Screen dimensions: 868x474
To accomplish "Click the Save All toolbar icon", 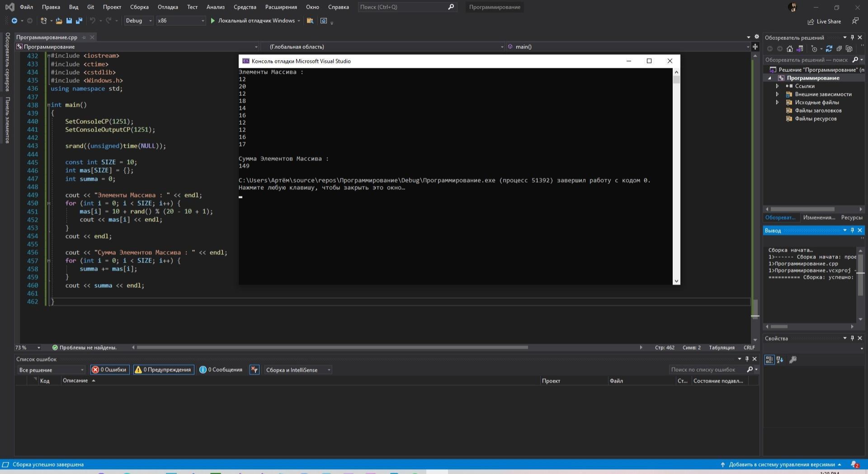I will pos(79,21).
